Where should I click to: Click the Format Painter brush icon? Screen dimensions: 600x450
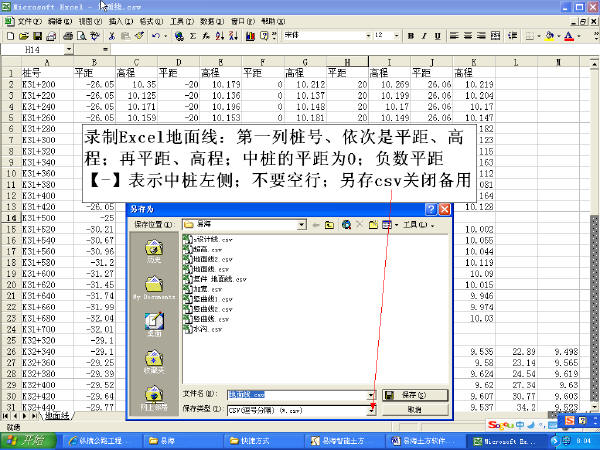click(139, 36)
